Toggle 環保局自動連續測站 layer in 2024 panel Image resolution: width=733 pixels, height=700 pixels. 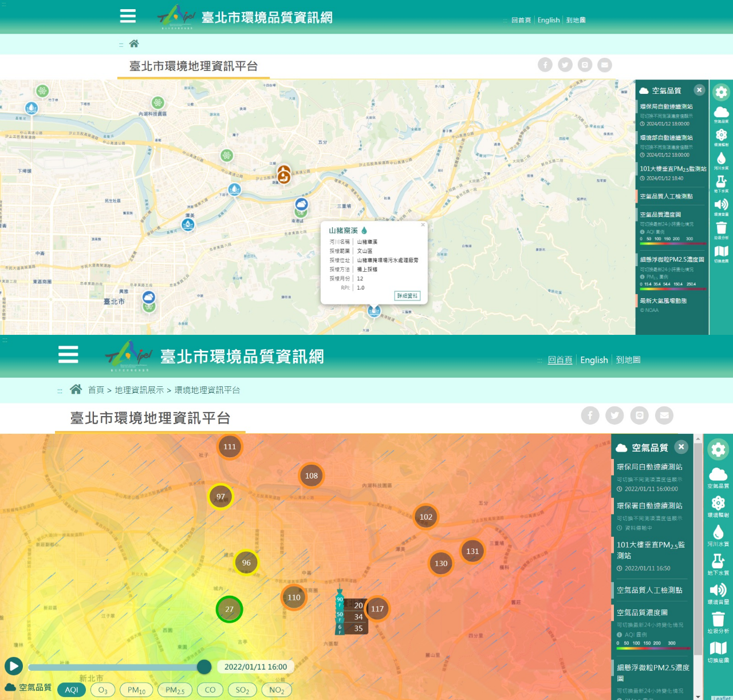click(666, 106)
